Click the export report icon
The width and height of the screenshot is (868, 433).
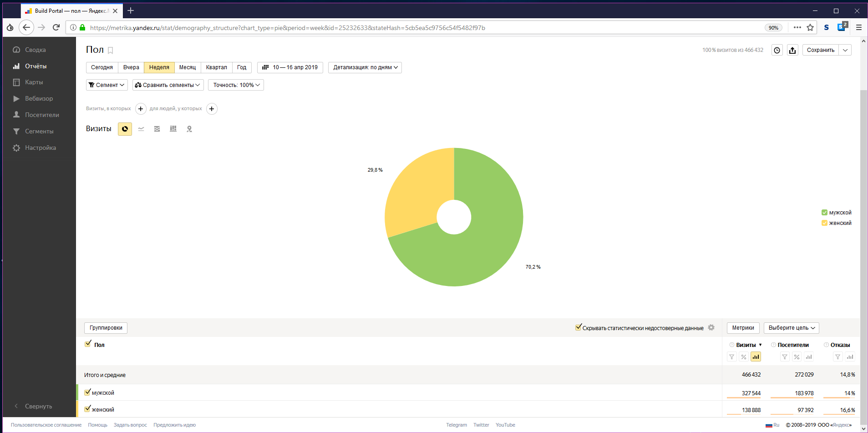[x=792, y=50]
